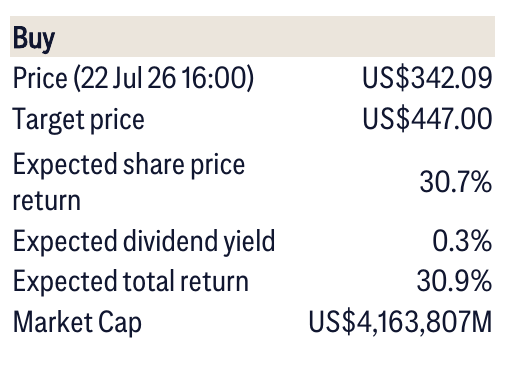The width and height of the screenshot is (506, 366).
Task: Select the Expected total return label
Action: tap(131, 282)
